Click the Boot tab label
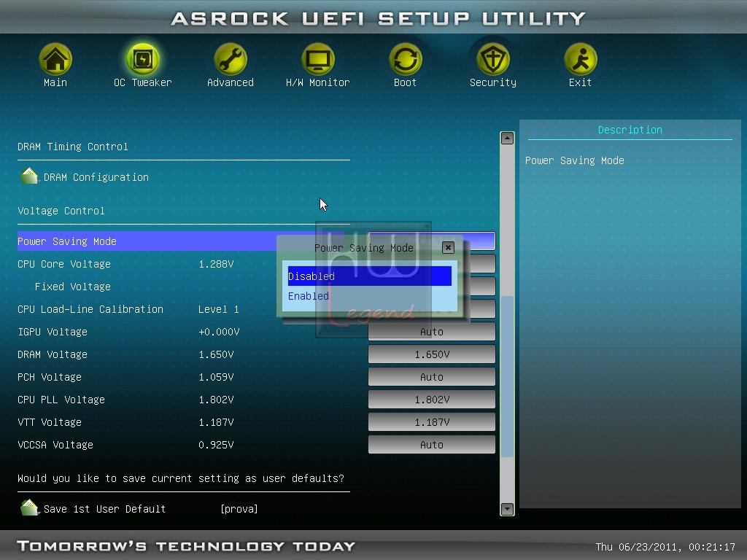Viewport: 747px width, 560px height. 406,82
